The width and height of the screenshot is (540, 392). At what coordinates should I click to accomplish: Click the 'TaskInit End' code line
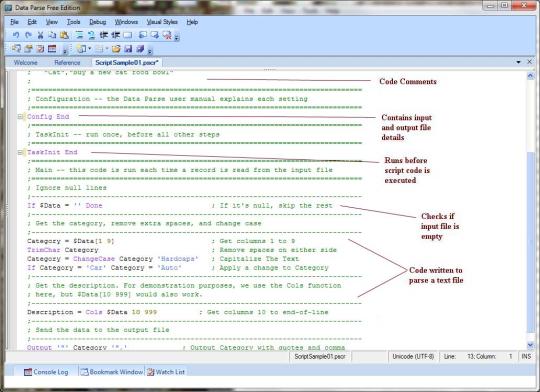pos(52,152)
